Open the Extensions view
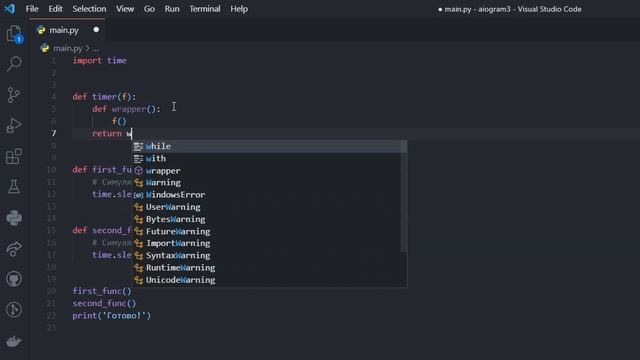This screenshot has width=640, height=360. (14, 156)
